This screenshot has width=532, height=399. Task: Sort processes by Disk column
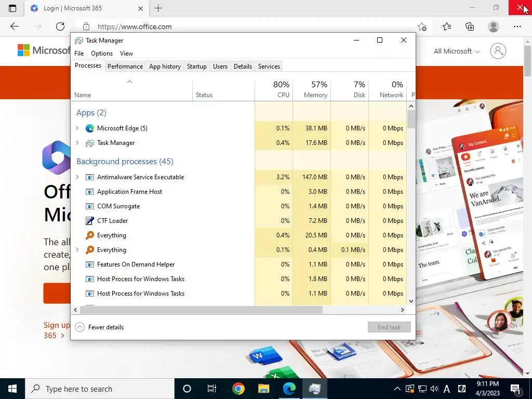350,89
